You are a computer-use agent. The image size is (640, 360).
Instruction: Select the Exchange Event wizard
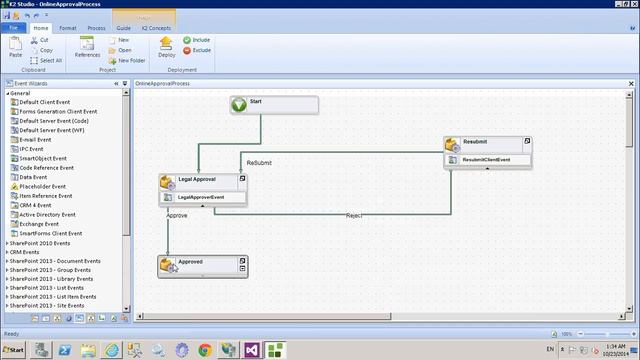coord(34,224)
